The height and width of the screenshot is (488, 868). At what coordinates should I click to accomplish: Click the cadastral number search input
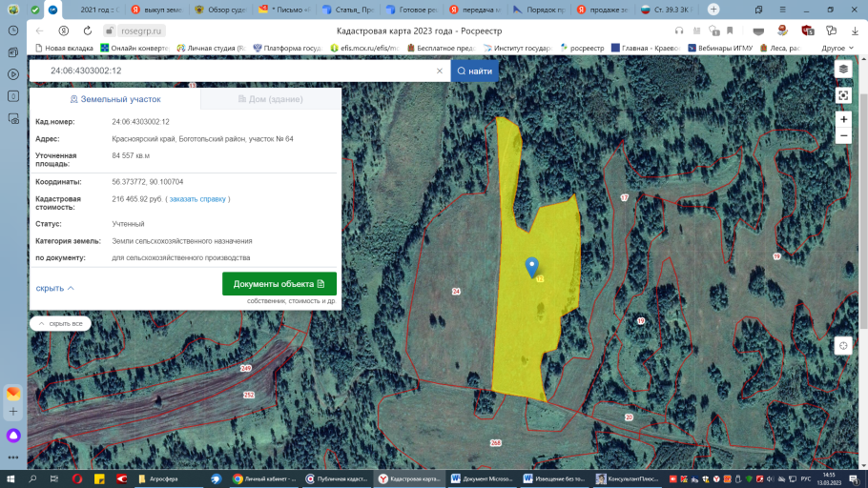click(238, 71)
